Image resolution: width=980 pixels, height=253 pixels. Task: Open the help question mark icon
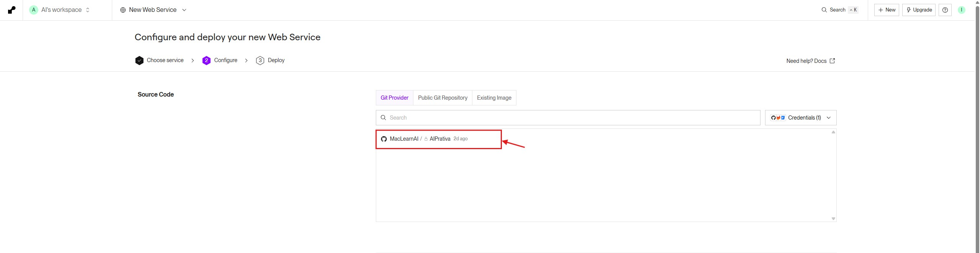coord(945,10)
